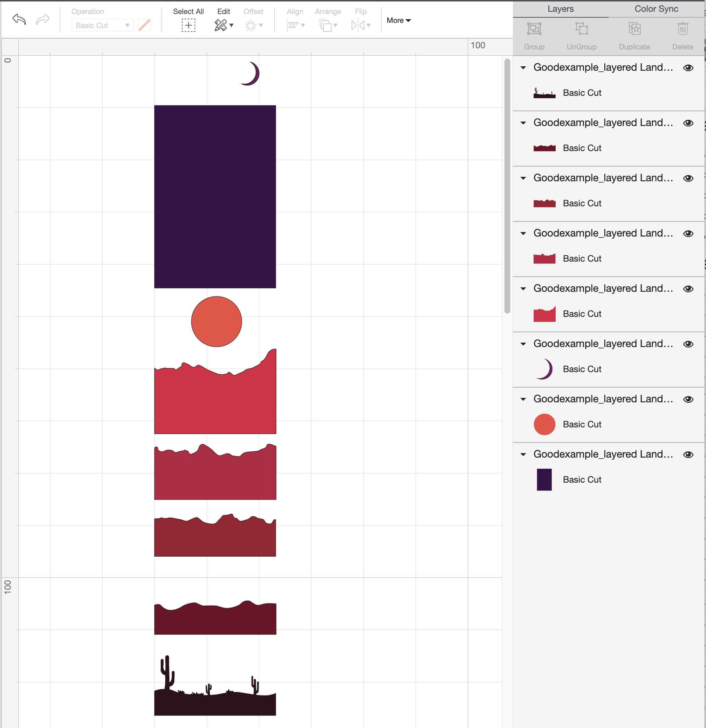
Task: Open the More dropdown
Action: (398, 20)
